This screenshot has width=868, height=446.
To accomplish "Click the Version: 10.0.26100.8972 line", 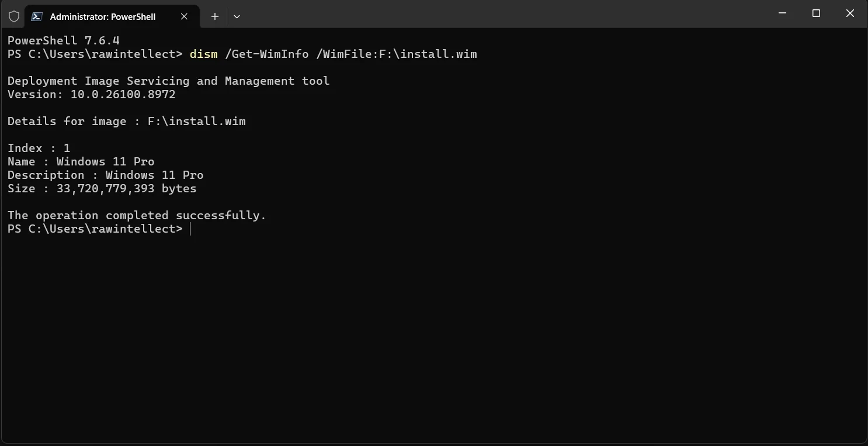I will click(92, 94).
